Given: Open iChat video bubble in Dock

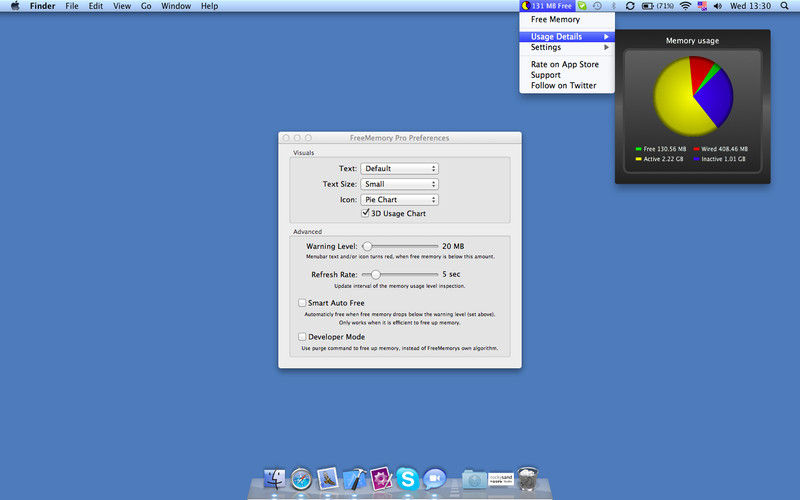Looking at the screenshot, I should pos(434,479).
